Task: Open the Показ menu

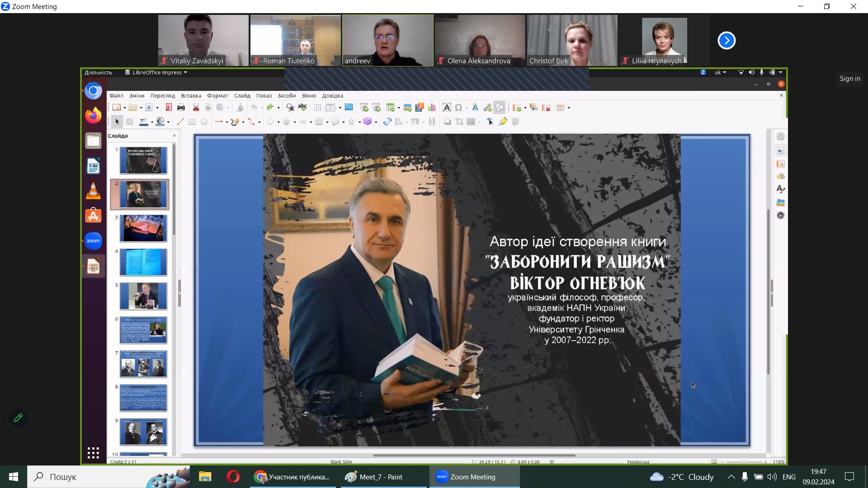Action: pyautogui.click(x=264, y=96)
